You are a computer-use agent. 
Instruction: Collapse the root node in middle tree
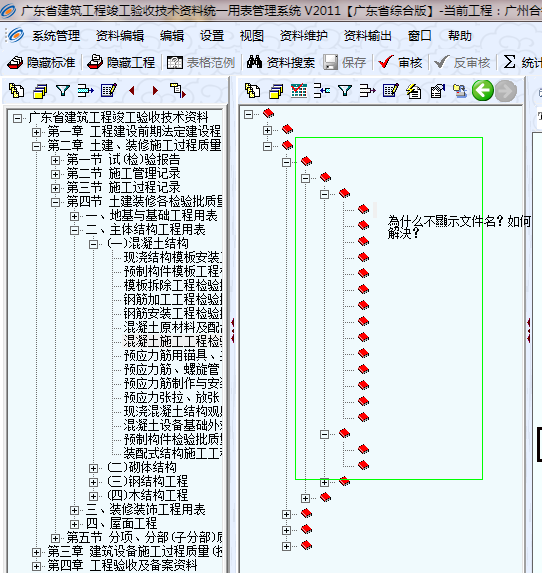[x=249, y=114]
